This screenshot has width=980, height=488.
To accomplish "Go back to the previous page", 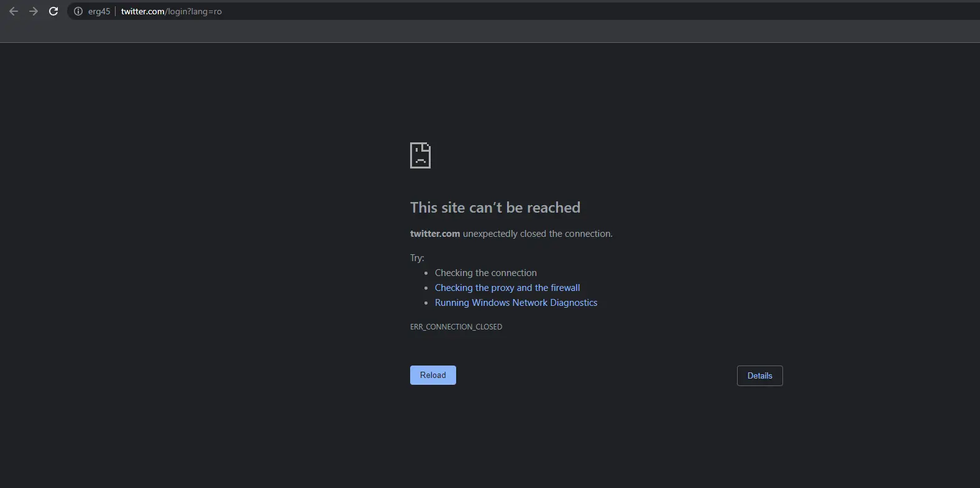I will click(14, 11).
